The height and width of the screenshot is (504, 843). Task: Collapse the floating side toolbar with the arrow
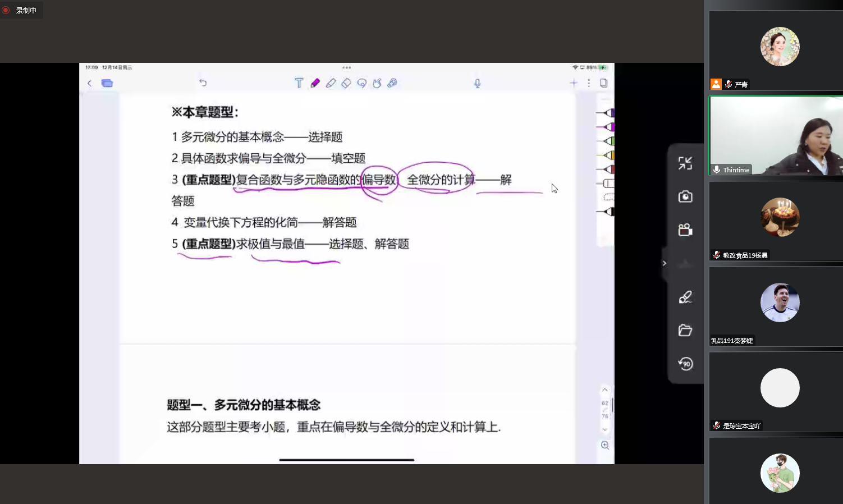665,263
